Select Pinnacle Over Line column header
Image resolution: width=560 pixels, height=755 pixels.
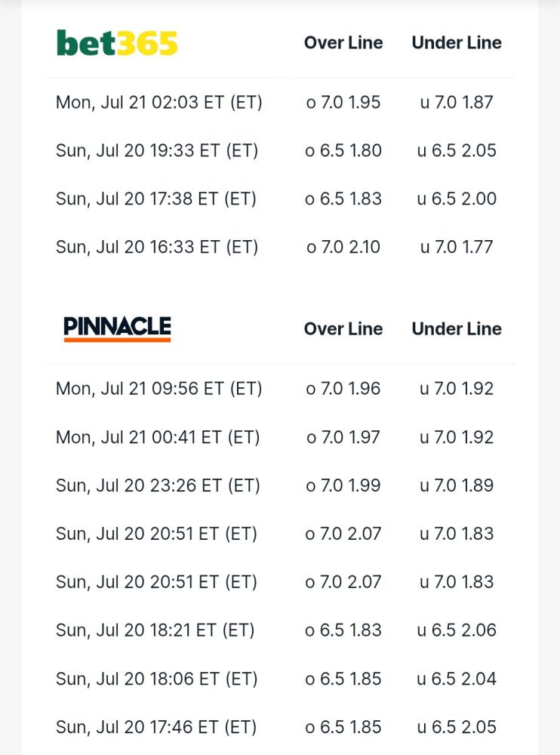pyautogui.click(x=343, y=329)
